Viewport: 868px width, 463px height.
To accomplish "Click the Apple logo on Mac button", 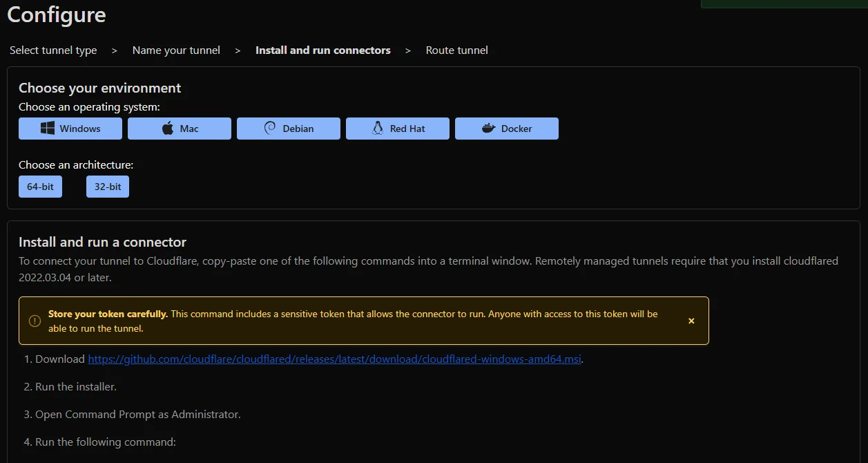I will pos(168,129).
